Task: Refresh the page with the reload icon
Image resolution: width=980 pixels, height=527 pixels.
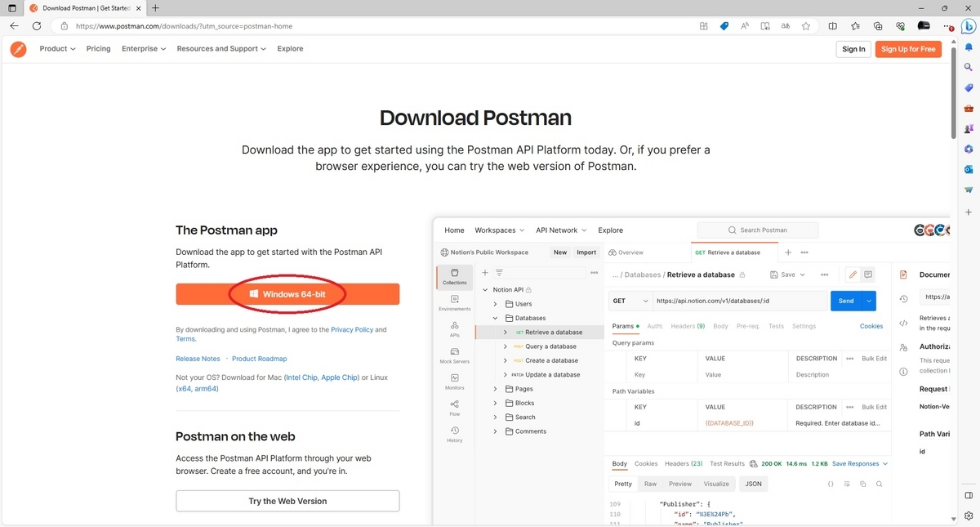Action: tap(37, 26)
